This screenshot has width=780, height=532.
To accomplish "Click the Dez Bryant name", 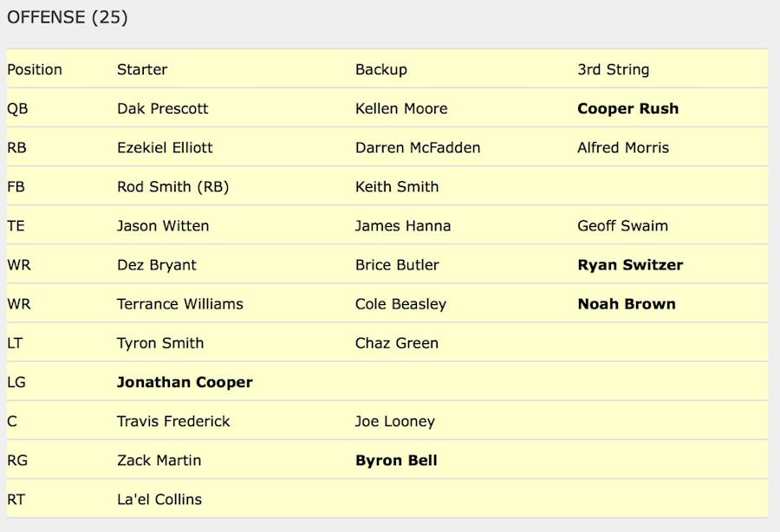I will click(x=157, y=264).
